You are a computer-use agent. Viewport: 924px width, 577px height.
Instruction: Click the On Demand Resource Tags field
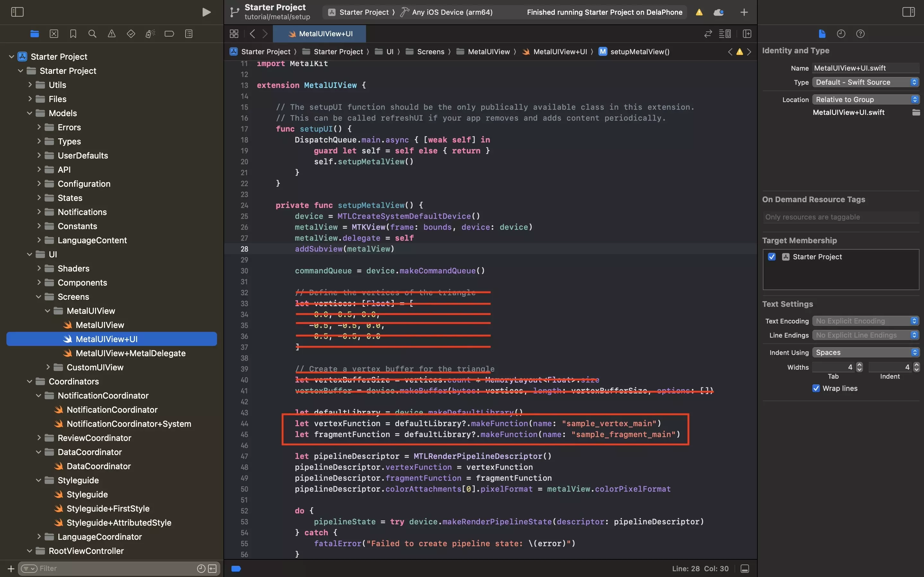pos(841,217)
